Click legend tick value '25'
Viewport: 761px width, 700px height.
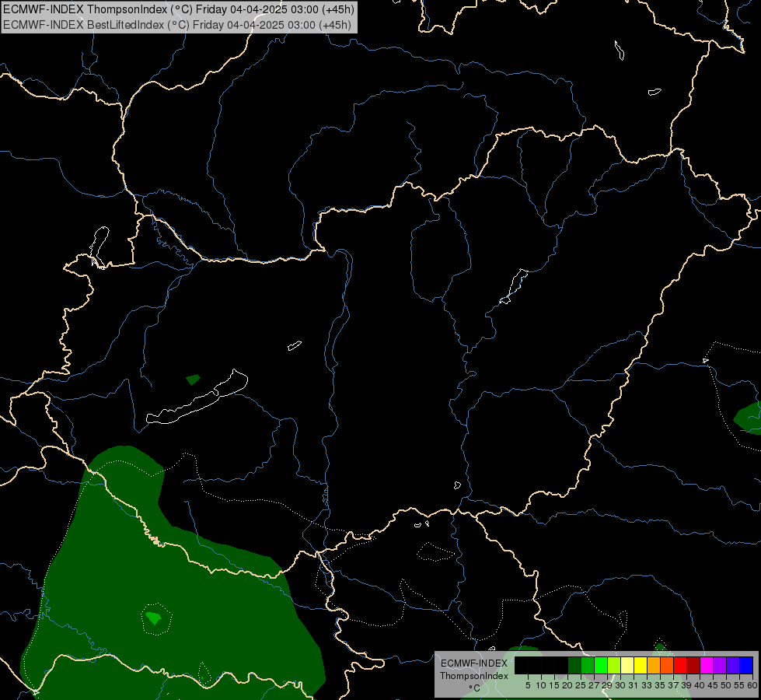tap(581, 685)
